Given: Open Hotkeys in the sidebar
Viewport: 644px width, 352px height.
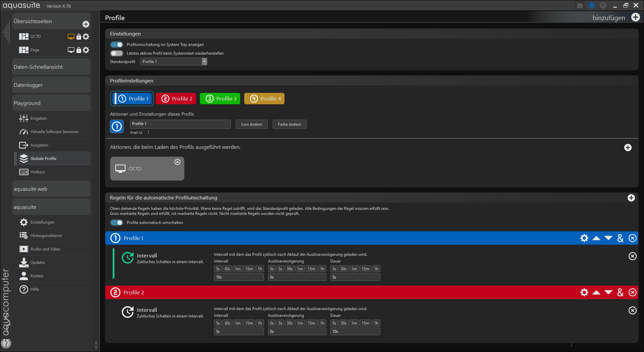Looking at the screenshot, I should pos(38,172).
